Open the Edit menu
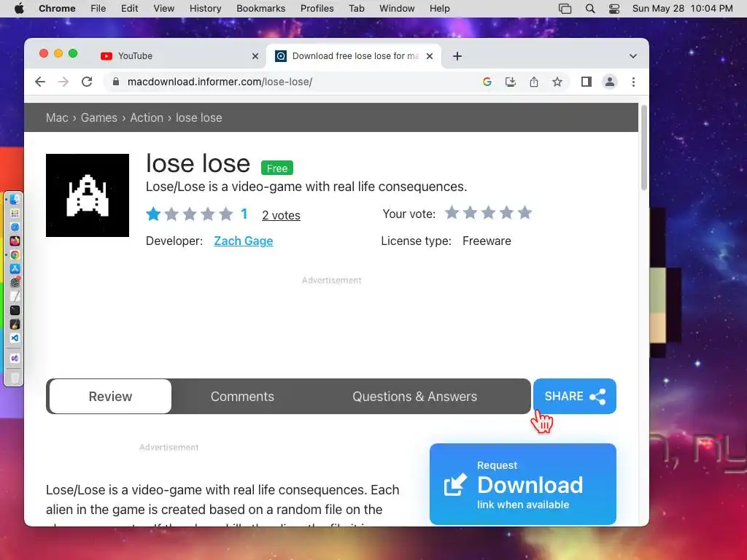This screenshot has width=747, height=560. [x=130, y=9]
